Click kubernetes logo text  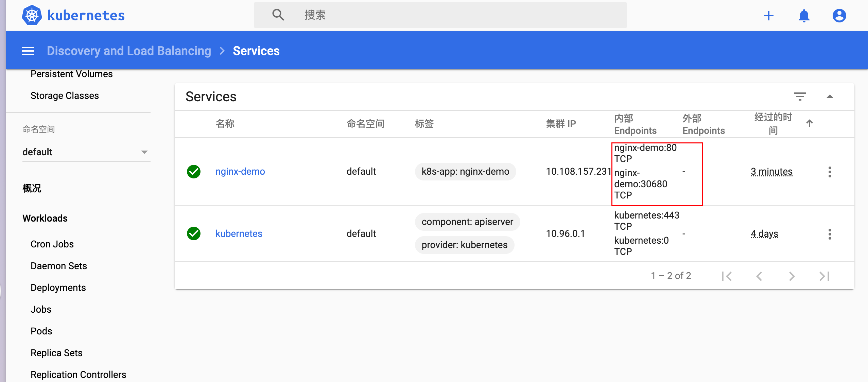pyautogui.click(x=86, y=15)
